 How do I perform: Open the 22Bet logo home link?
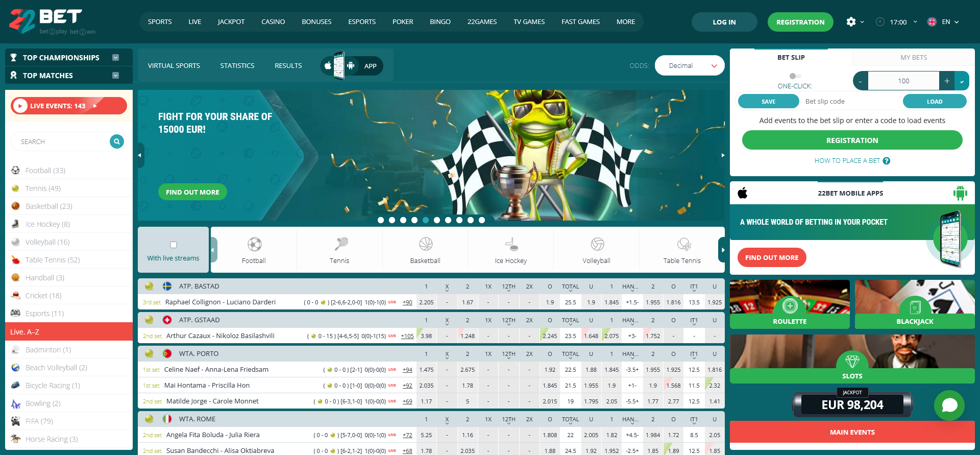pyautogui.click(x=53, y=21)
